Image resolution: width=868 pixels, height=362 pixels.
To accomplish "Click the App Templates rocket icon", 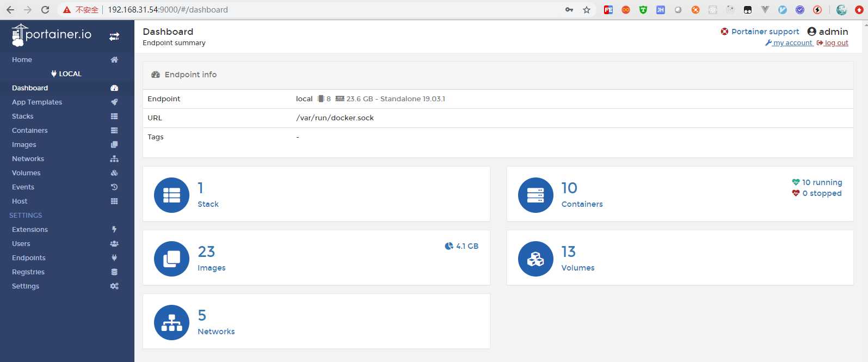I will pos(114,102).
